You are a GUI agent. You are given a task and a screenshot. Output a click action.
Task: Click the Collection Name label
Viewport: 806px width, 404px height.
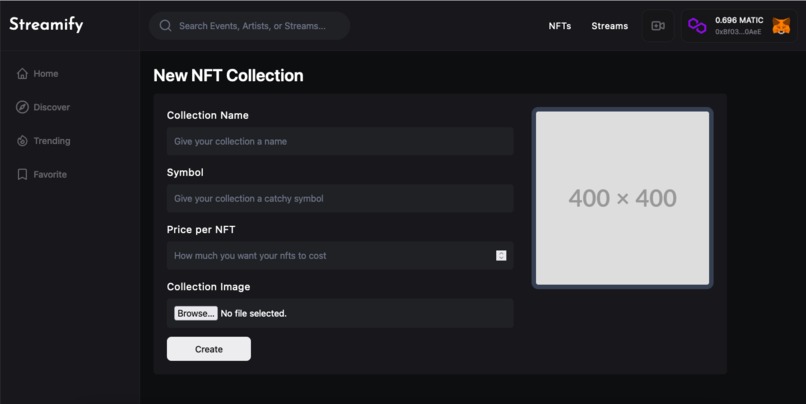[208, 115]
